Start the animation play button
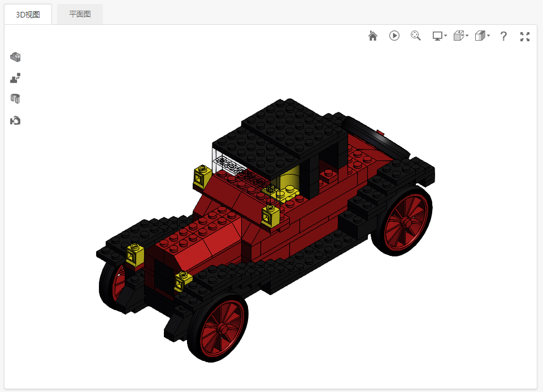 coord(394,36)
